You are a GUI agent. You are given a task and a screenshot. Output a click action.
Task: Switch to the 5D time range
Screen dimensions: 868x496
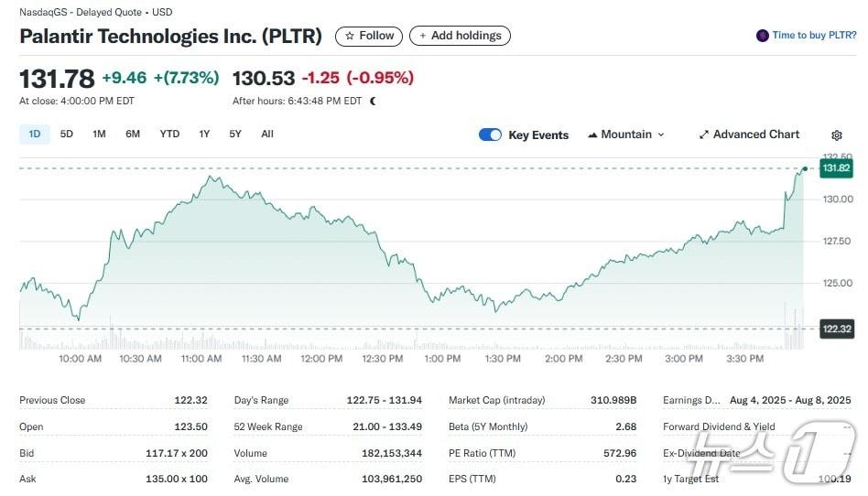(x=67, y=134)
